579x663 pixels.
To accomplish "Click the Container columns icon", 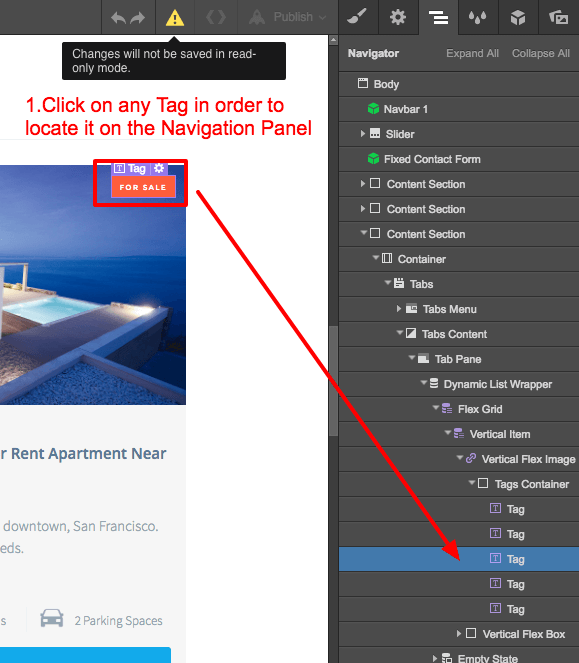I will [387, 258].
